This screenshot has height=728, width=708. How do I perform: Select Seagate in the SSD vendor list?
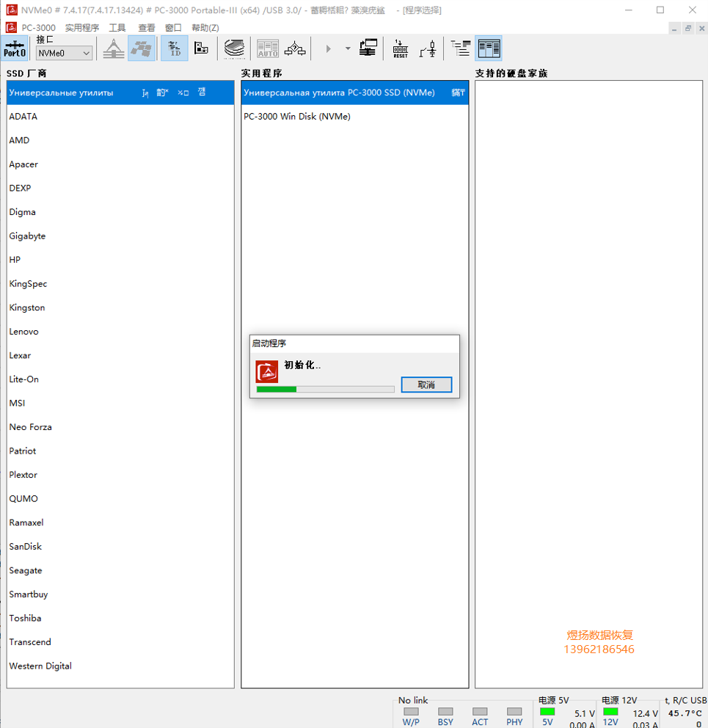[121, 570]
